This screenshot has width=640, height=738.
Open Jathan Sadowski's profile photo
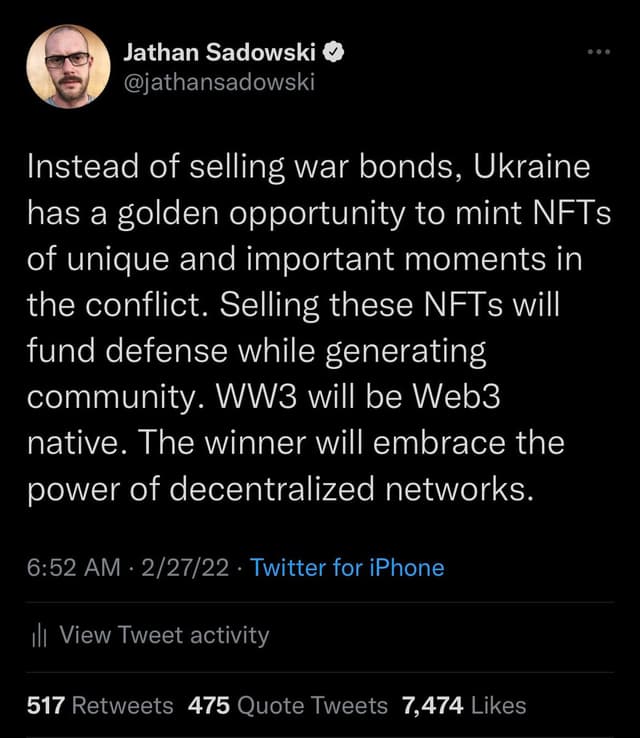(x=69, y=66)
